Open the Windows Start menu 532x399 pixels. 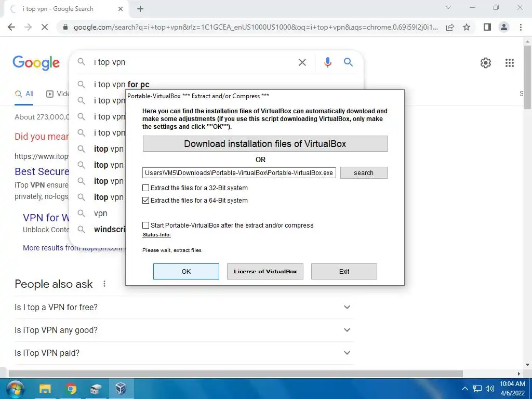[x=15, y=389]
